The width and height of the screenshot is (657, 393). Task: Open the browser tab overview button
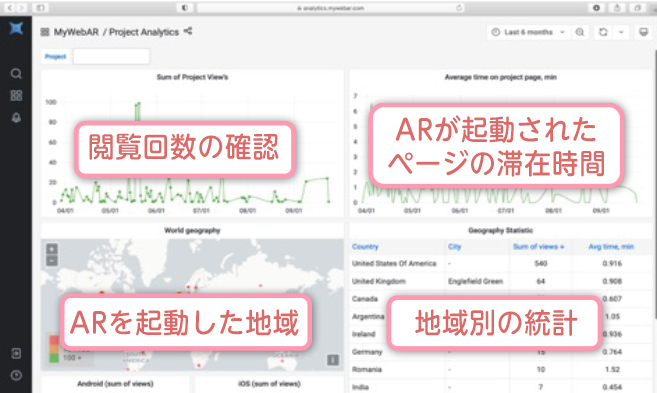click(x=637, y=8)
